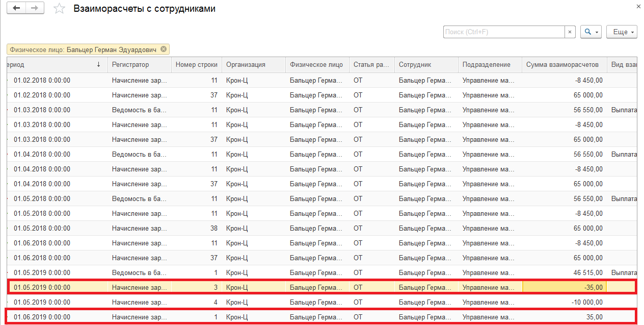Click the Подразделение column header
This screenshot has height=325, width=644.
pyautogui.click(x=490, y=65)
